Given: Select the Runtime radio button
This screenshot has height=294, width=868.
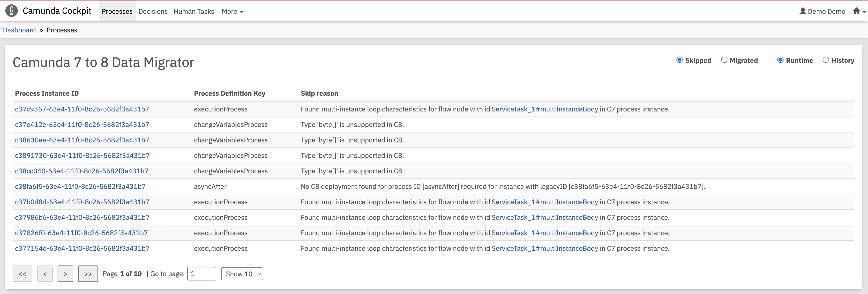Looking at the screenshot, I should pyautogui.click(x=780, y=60).
